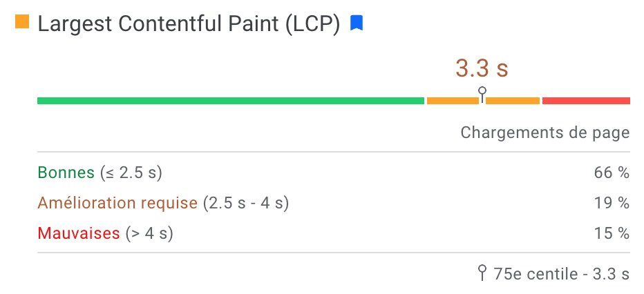Click the 75e centile - 3.3 s legend text
This screenshot has width=644, height=294.
point(562,273)
